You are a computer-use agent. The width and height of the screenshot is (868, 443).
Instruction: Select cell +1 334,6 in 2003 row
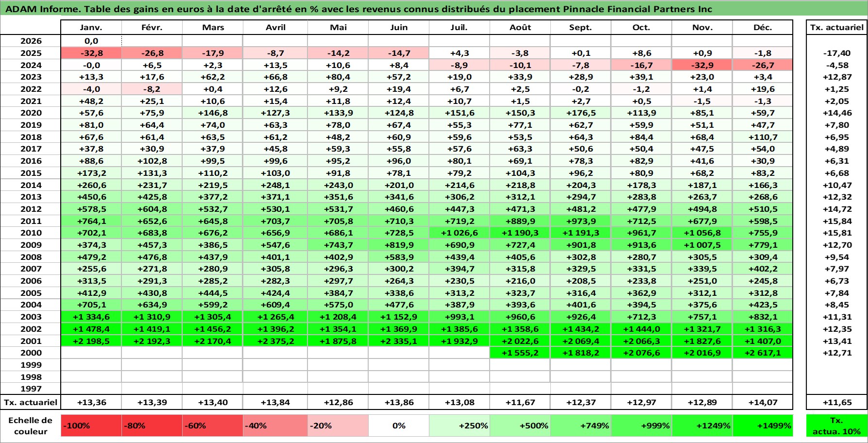tap(91, 317)
